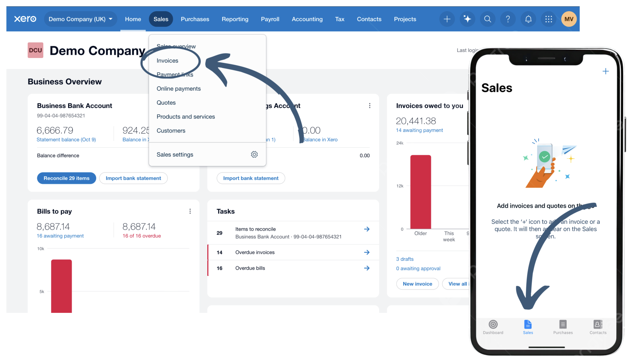Open the savings account card options menu
Image resolution: width=632 pixels, height=364 pixels.
pyautogui.click(x=369, y=106)
